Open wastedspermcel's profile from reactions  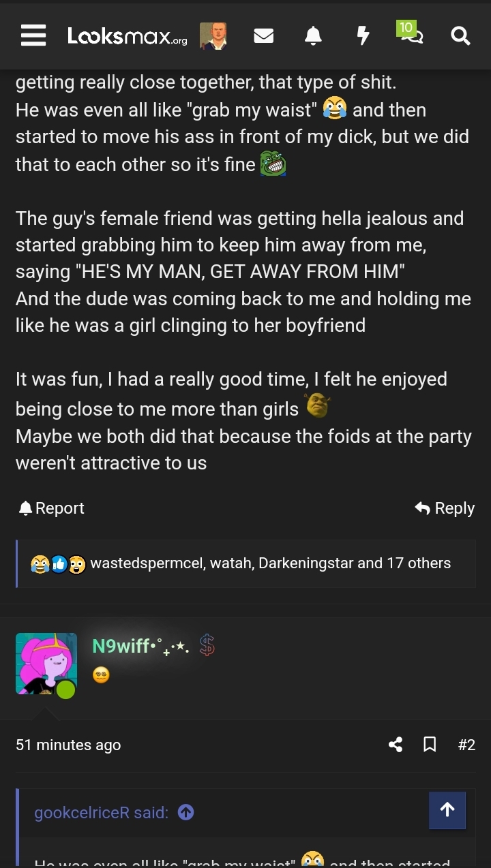pyautogui.click(x=146, y=563)
